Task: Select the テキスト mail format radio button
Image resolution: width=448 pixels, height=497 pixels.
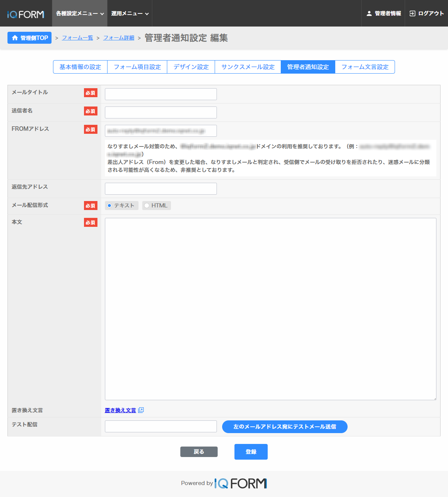Action: coord(109,206)
